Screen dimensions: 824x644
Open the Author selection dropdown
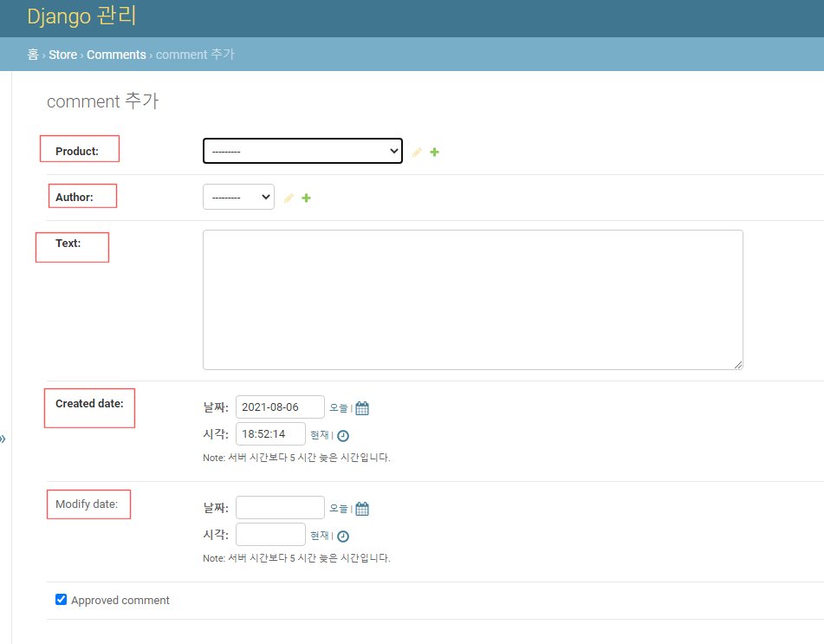[238, 197]
